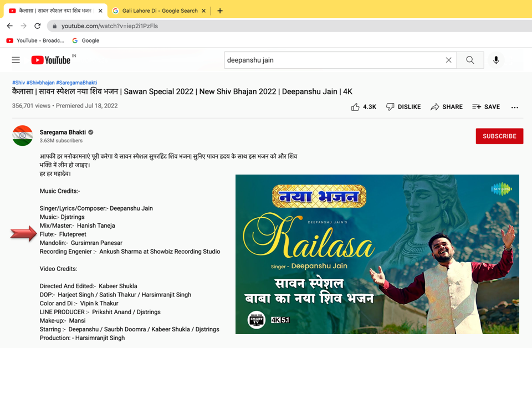
Task: Share this video
Action: (x=446, y=107)
